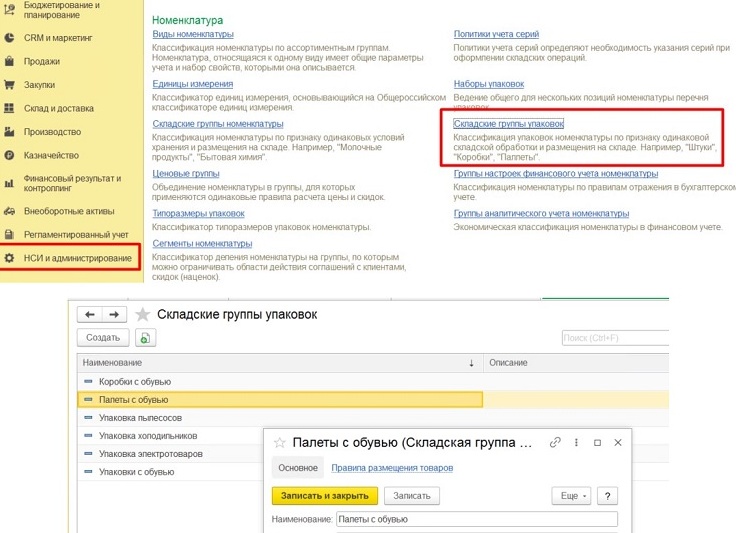Select the row Палеты с обувью

pyautogui.click(x=373, y=400)
